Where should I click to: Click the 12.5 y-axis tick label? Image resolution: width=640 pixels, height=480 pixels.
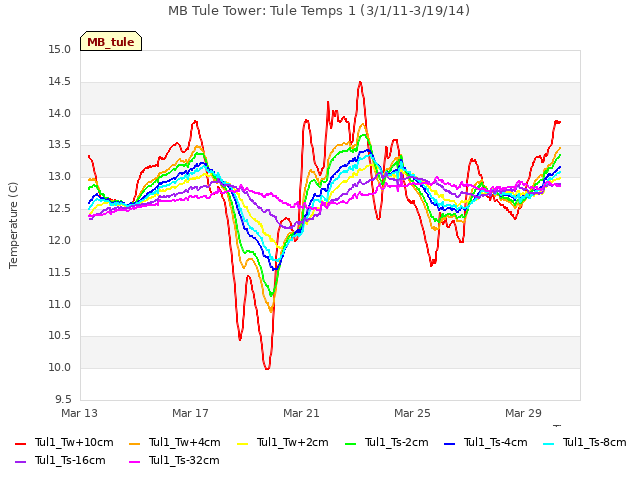click(60, 209)
